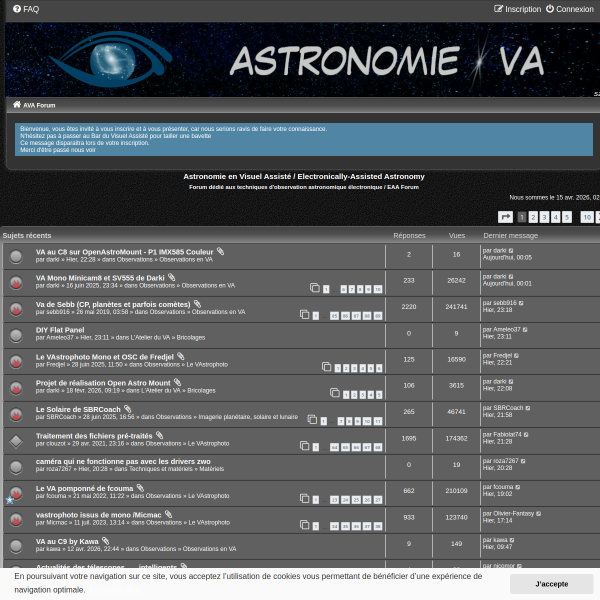This screenshot has width=600, height=600.
Task: Click hot-topic icon for VA Mono Minicam8
Action: [x=16, y=282]
